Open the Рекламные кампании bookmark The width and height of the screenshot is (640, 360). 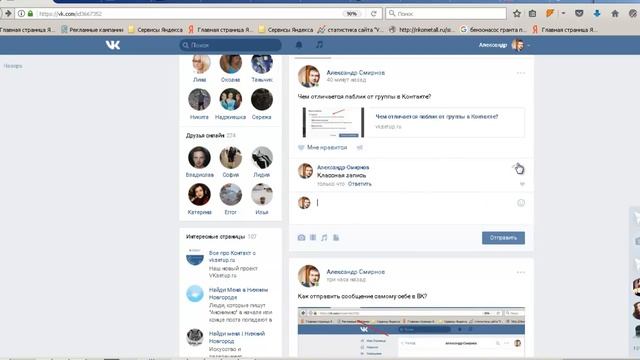[92, 29]
